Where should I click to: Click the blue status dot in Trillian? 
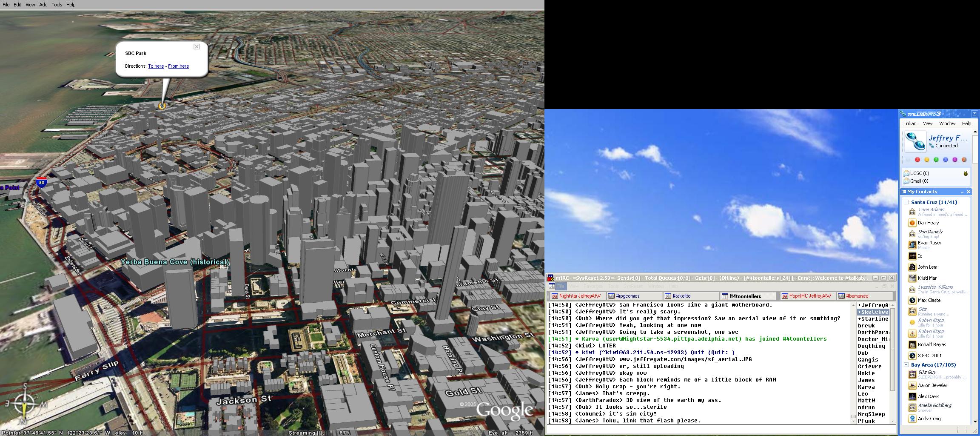coord(946,160)
